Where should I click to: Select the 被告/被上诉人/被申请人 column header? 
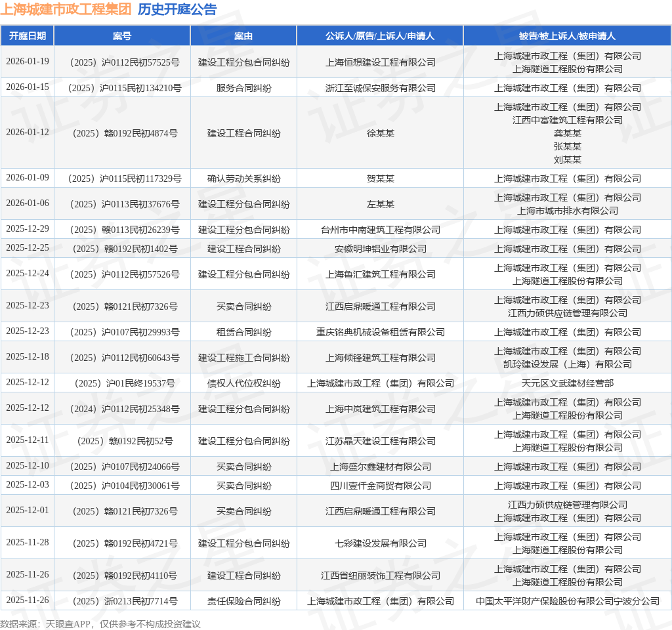[x=567, y=36]
